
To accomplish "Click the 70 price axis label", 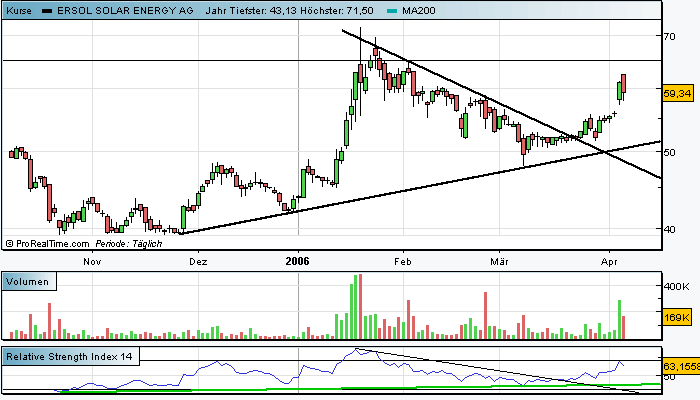I will (670, 37).
